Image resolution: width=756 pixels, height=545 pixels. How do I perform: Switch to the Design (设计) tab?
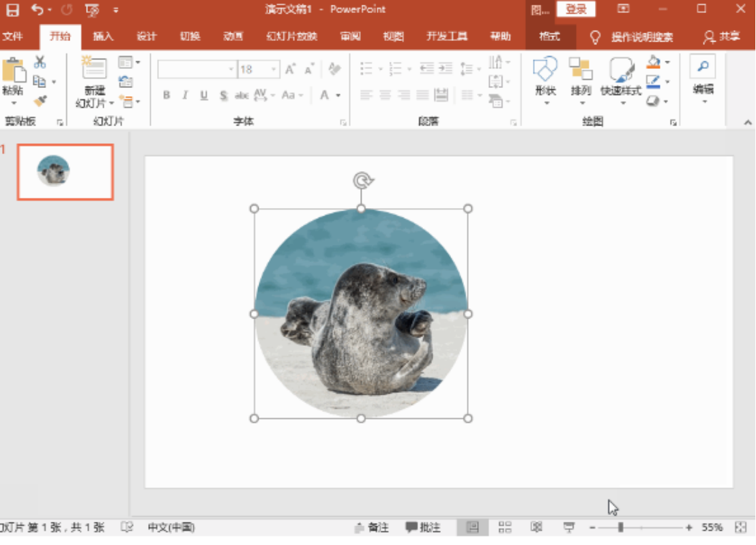pos(146,37)
